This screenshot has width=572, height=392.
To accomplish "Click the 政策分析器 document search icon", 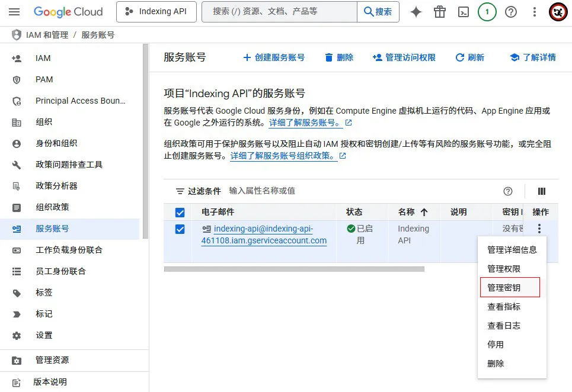I will click(x=17, y=186).
